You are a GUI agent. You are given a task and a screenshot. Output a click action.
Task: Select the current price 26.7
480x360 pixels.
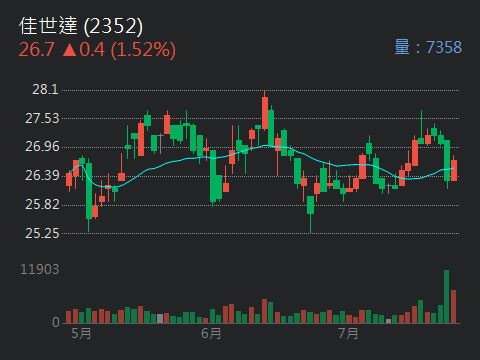[36, 50]
